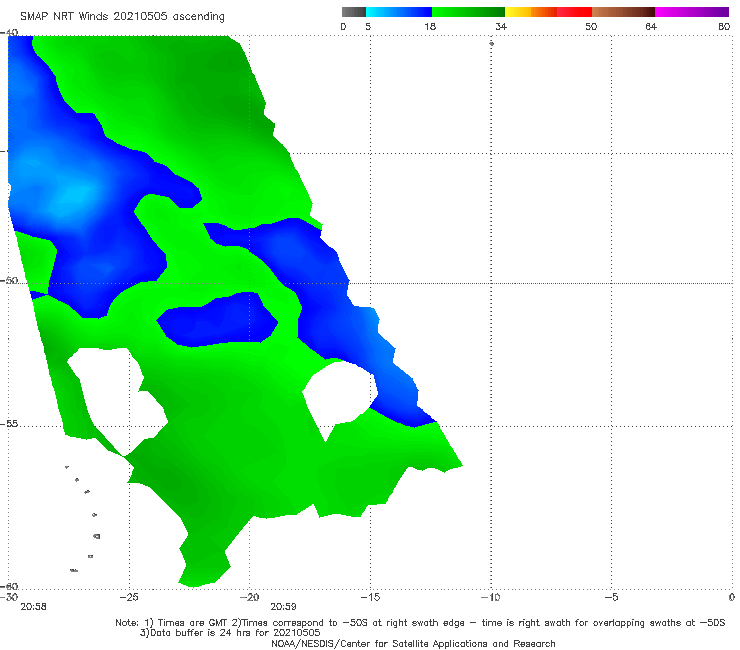Click the note about 24 hr data buffer
The height and width of the screenshot is (650, 740).
point(230,633)
